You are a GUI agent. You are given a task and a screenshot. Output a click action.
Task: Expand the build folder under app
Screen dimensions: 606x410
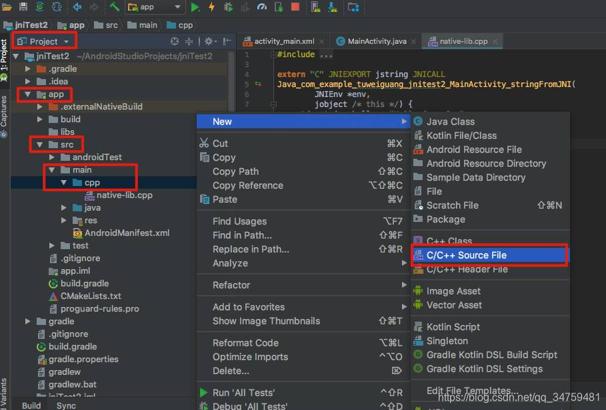click(x=40, y=119)
